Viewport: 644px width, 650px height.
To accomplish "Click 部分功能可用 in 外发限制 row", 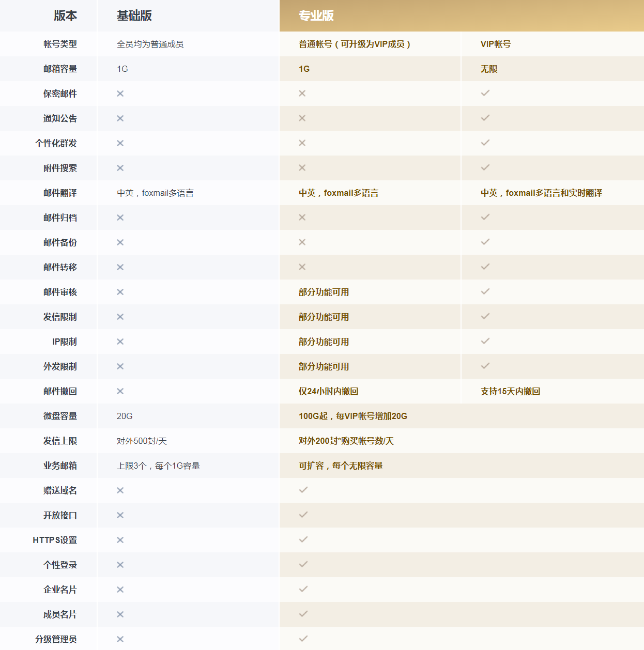I will pos(324,366).
